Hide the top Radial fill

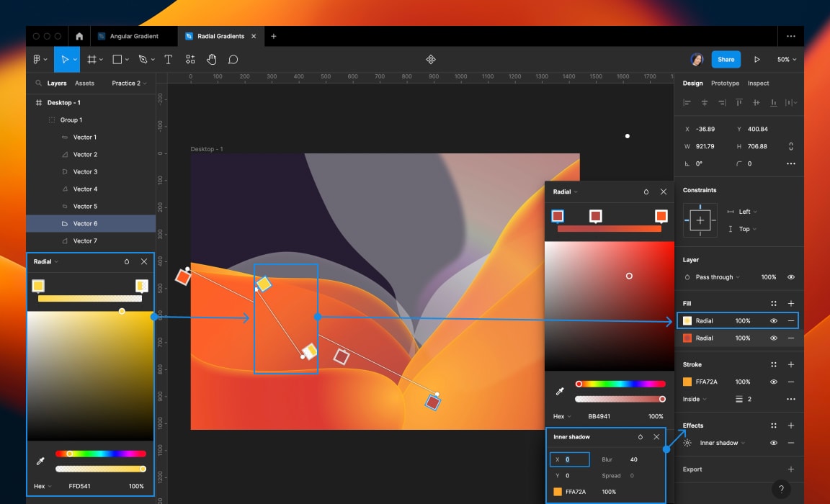tap(774, 320)
